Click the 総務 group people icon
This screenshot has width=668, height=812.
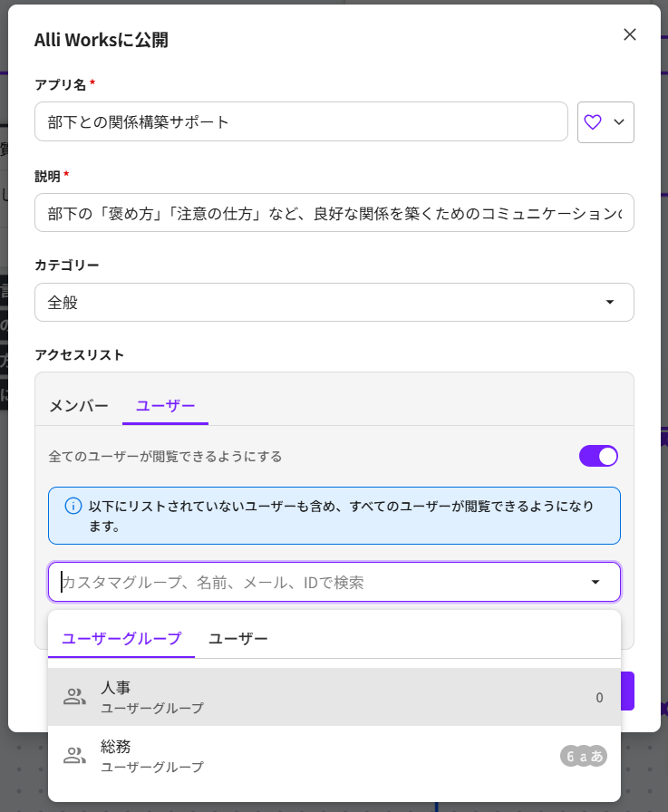[74, 756]
